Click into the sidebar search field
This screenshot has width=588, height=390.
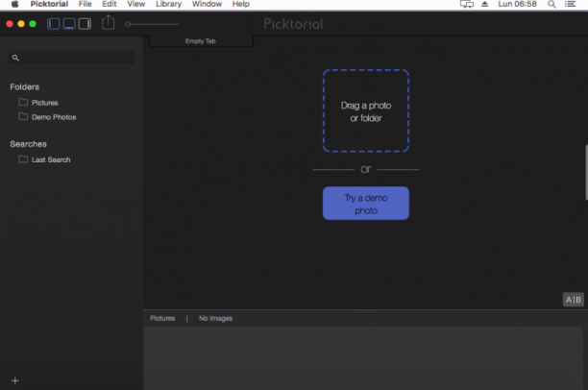point(71,58)
